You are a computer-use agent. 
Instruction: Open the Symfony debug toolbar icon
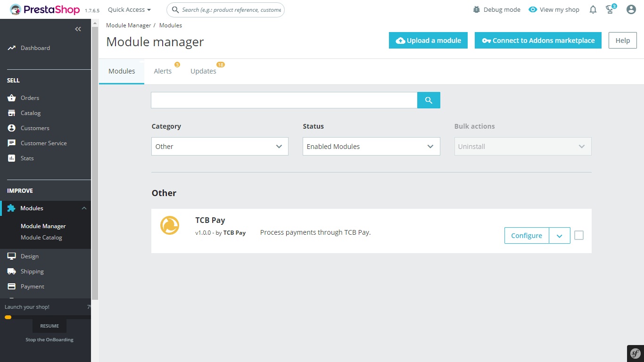pos(636,354)
